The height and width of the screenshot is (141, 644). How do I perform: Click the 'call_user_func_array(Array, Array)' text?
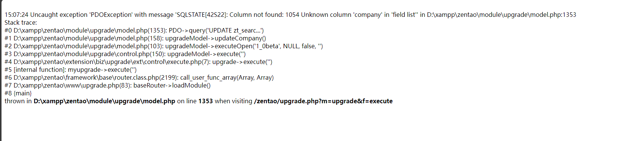tap(227, 77)
